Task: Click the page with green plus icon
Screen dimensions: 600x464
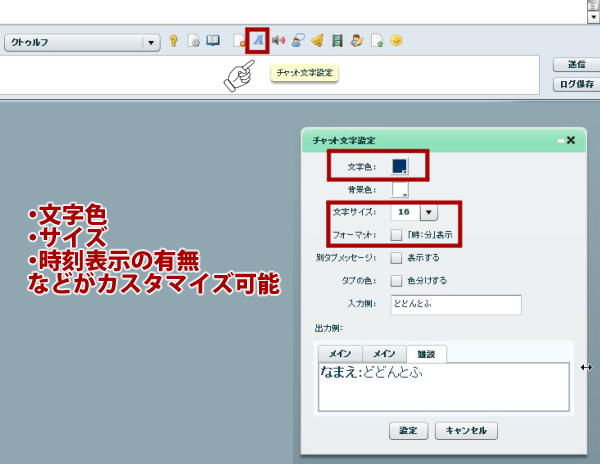Action: 377,42
